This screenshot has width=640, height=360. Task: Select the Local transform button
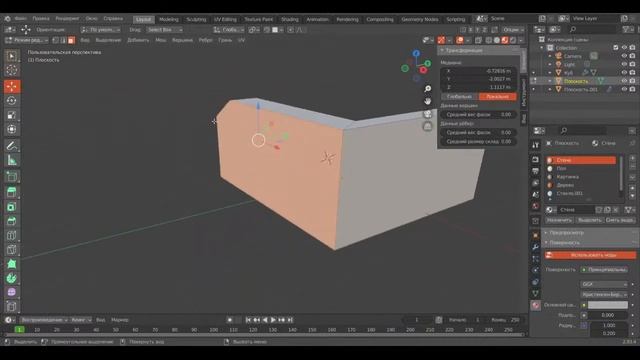[498, 97]
